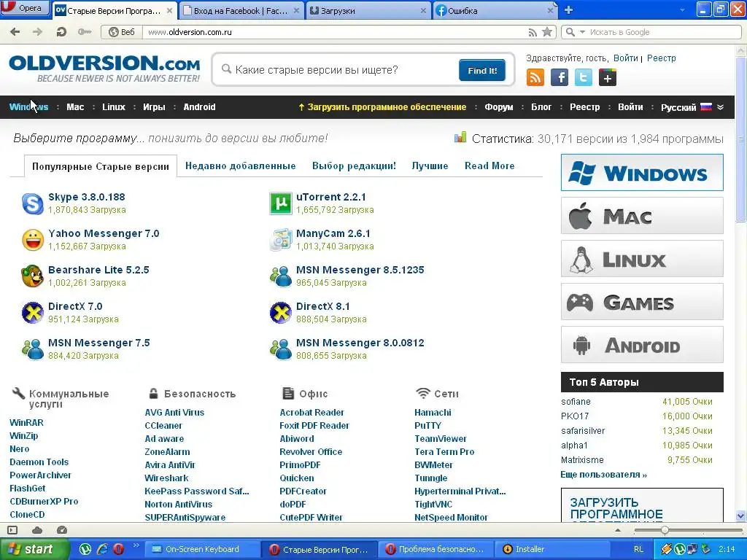The height and width of the screenshot is (560, 747).
Task: Open the Игры menu item
Action: click(x=154, y=107)
